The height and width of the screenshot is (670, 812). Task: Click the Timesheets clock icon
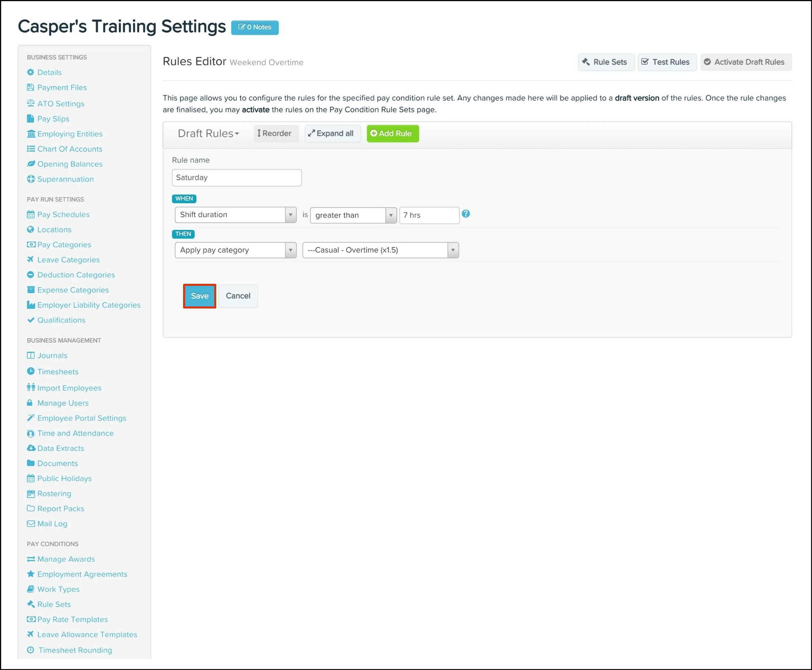(31, 371)
